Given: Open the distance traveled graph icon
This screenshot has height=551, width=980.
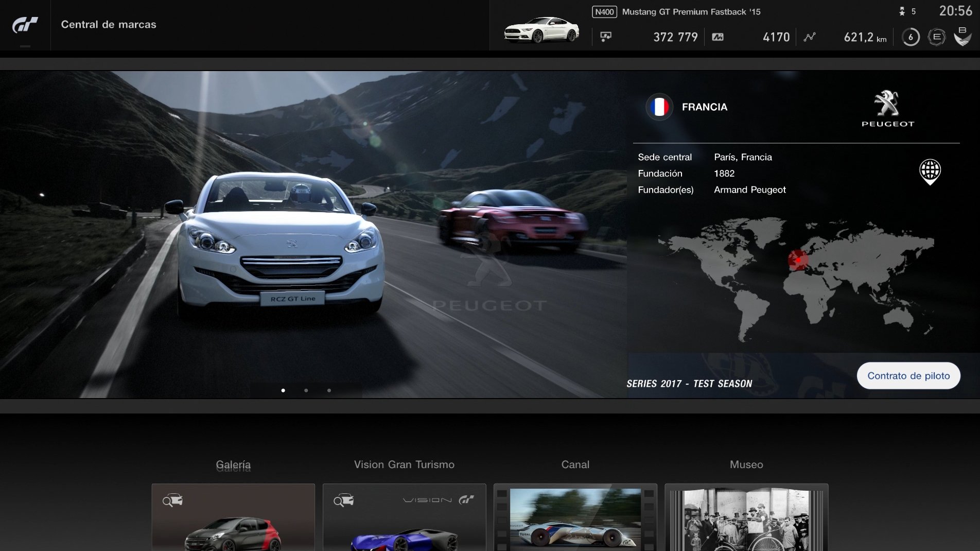Looking at the screenshot, I should point(809,37).
